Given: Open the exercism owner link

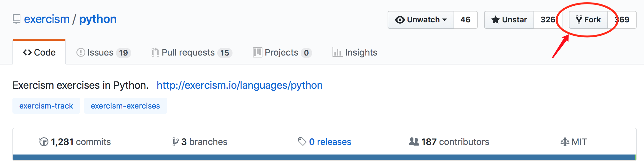Looking at the screenshot, I should [47, 19].
